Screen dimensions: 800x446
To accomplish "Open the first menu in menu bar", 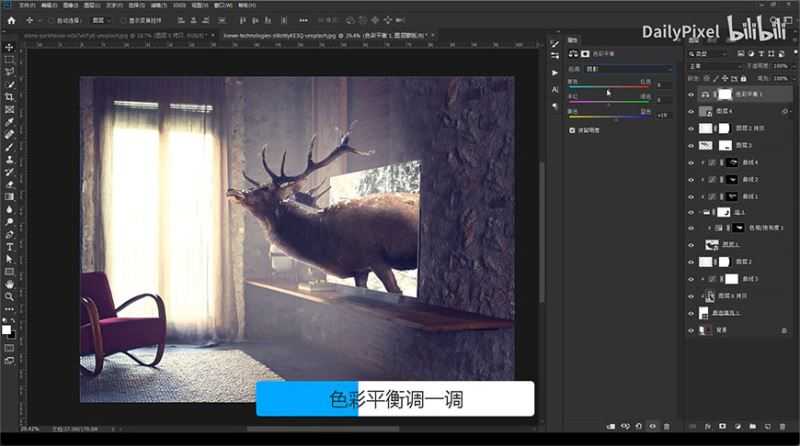I will pyautogui.click(x=22, y=5).
